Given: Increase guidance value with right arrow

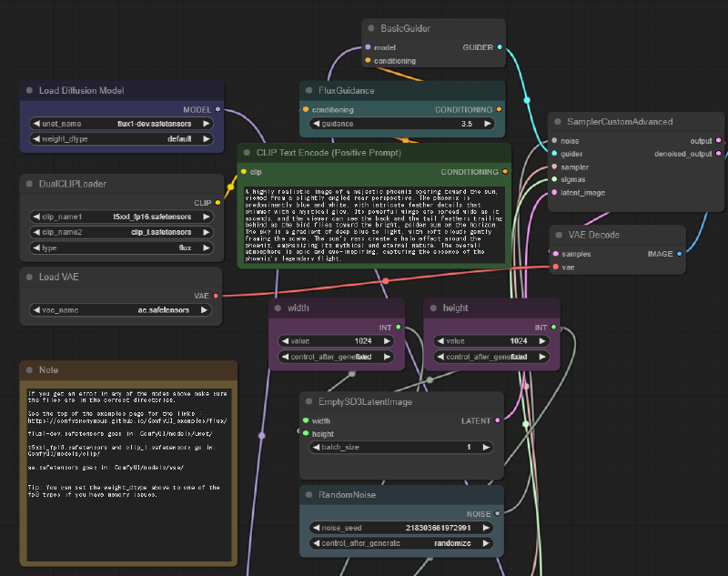Looking at the screenshot, I should click(488, 124).
